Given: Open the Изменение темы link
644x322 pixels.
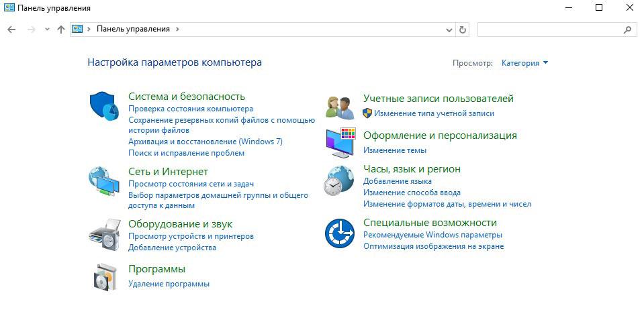Looking at the screenshot, I should 394,150.
